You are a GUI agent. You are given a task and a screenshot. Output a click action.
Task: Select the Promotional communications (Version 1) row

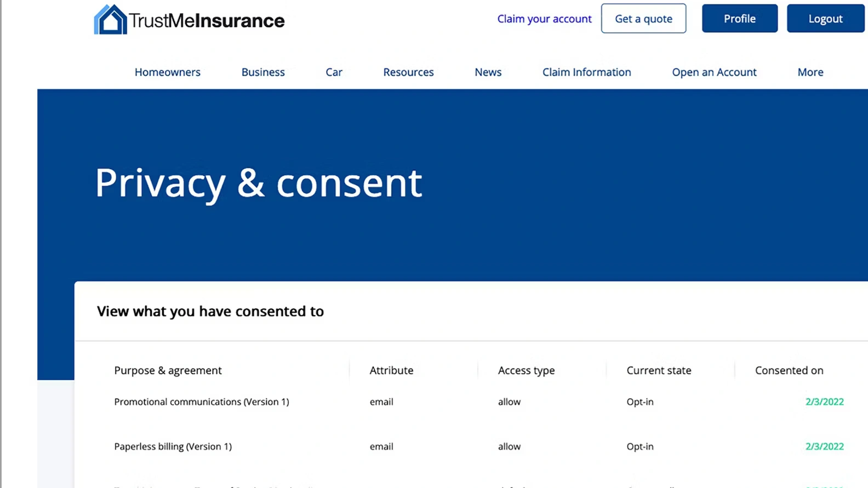tap(201, 402)
